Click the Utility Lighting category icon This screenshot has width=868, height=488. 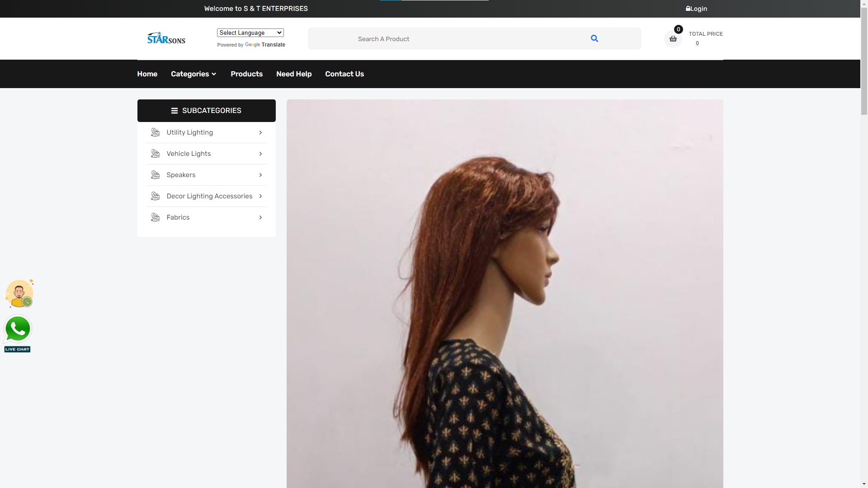[x=155, y=132]
